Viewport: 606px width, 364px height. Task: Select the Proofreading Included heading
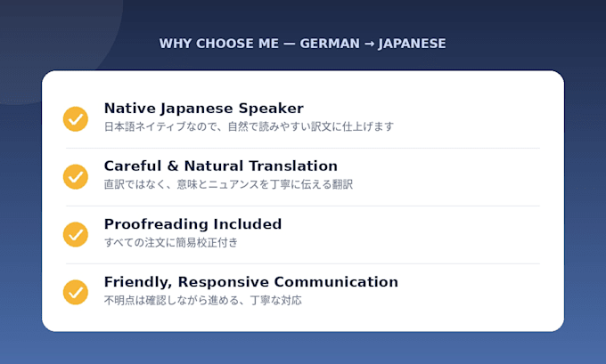coord(192,224)
